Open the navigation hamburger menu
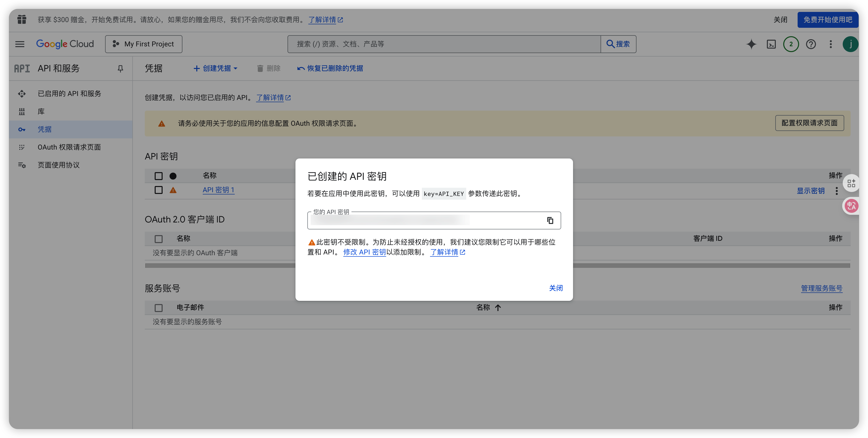Screen dimensions: 868x438 20,44
